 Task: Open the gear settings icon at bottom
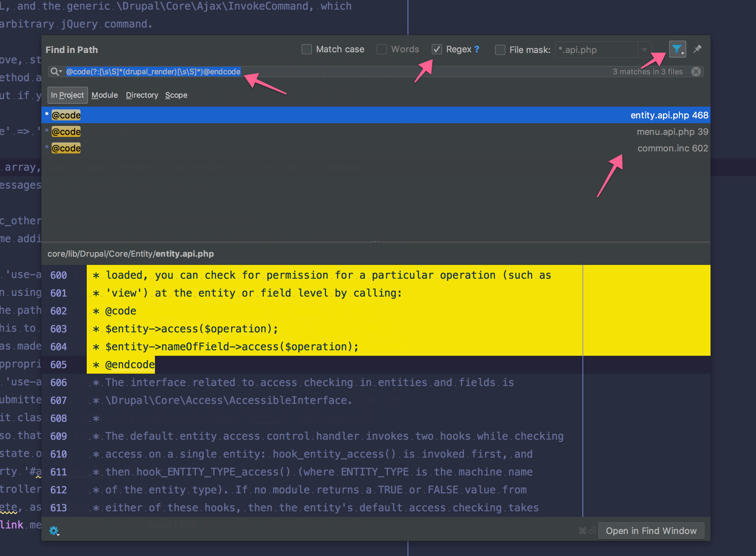(x=54, y=531)
